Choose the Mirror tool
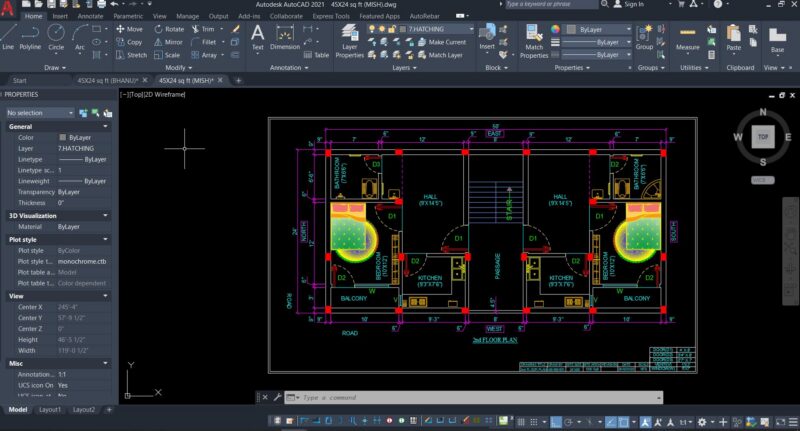800x431 pixels. pyautogui.click(x=168, y=42)
